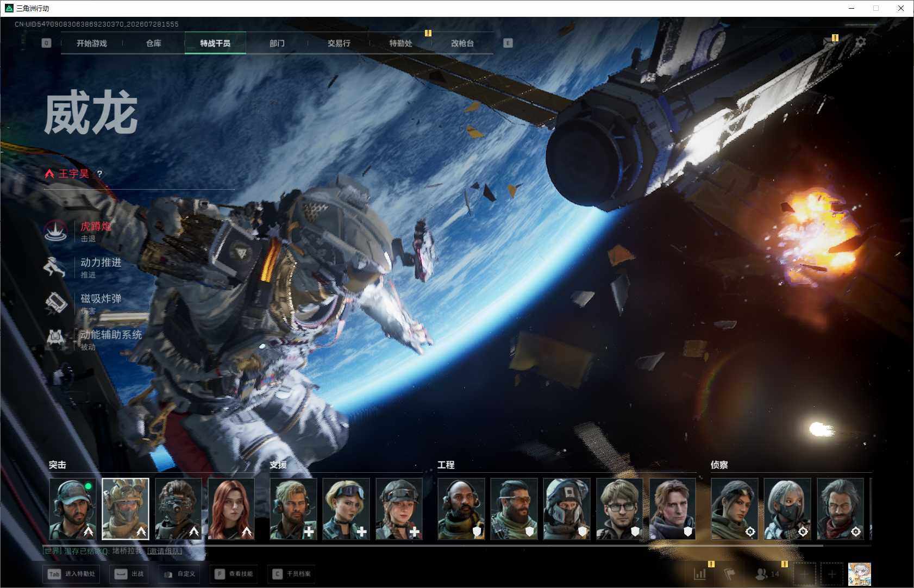Go to the 部门 tab
The image size is (914, 588).
click(277, 43)
